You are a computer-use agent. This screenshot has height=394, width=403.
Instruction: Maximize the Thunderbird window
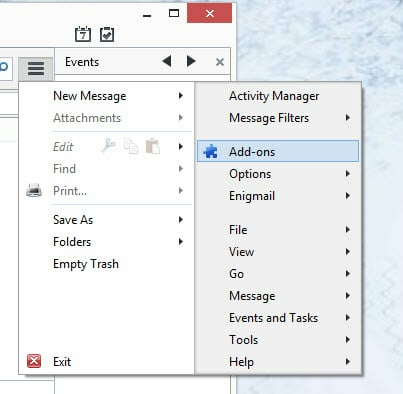[x=174, y=13]
